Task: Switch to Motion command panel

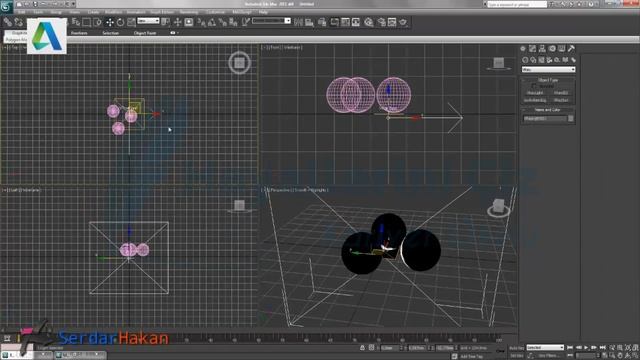Action: coord(552,48)
